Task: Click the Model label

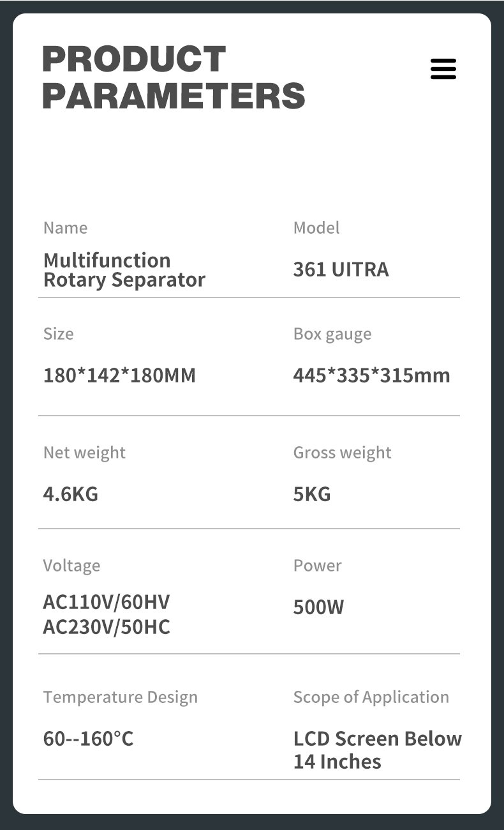Action: [316, 228]
